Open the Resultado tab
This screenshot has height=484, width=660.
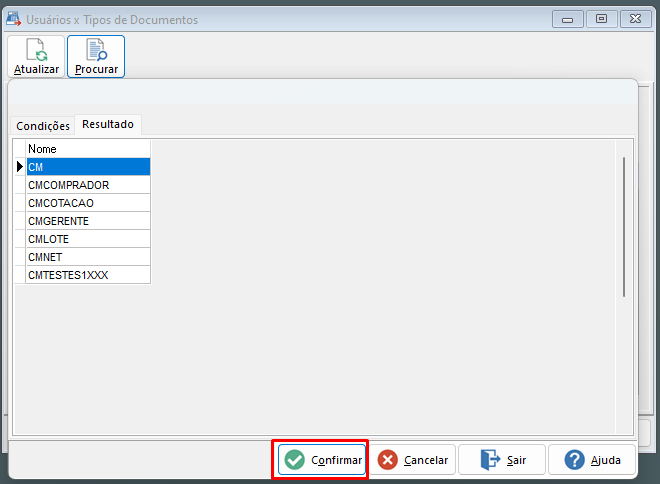(x=108, y=124)
